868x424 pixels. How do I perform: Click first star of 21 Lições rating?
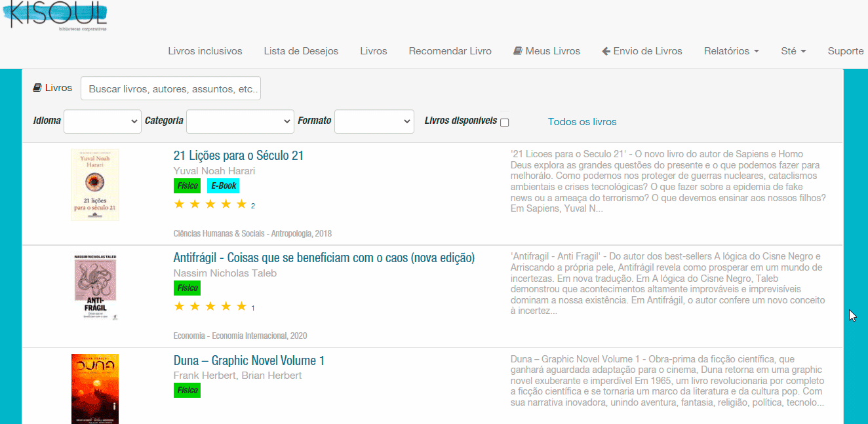coord(180,204)
